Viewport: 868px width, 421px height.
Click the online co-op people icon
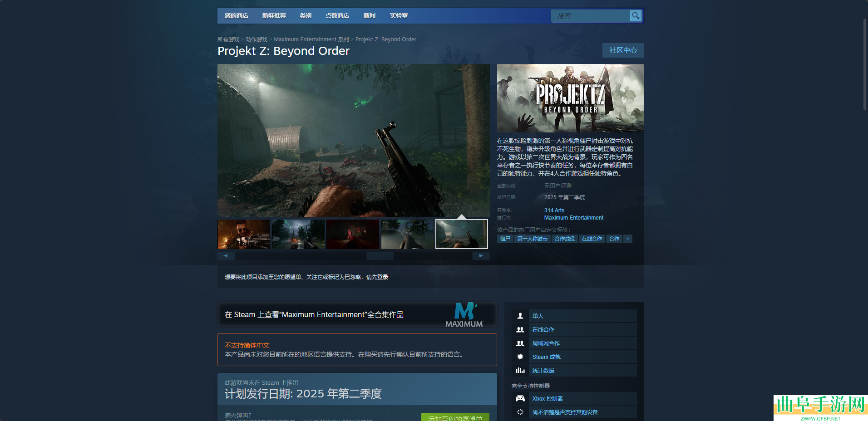(520, 330)
